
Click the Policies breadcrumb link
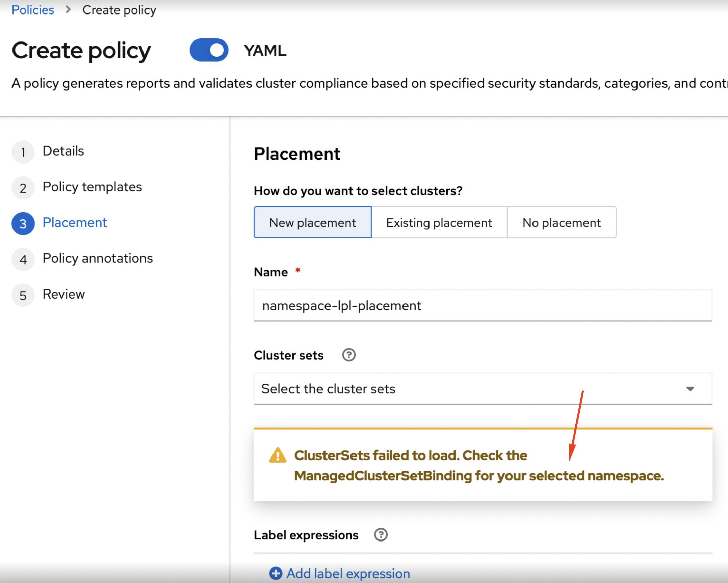33,10
